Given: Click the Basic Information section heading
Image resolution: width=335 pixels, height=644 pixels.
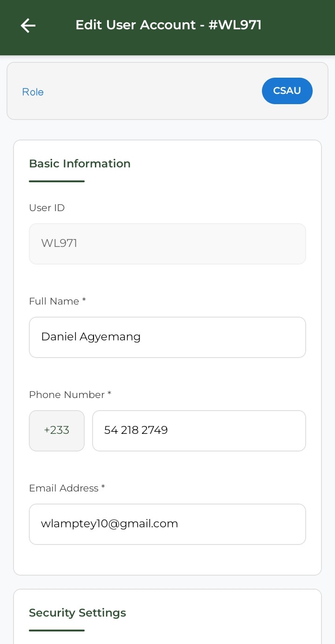Looking at the screenshot, I should point(80,164).
